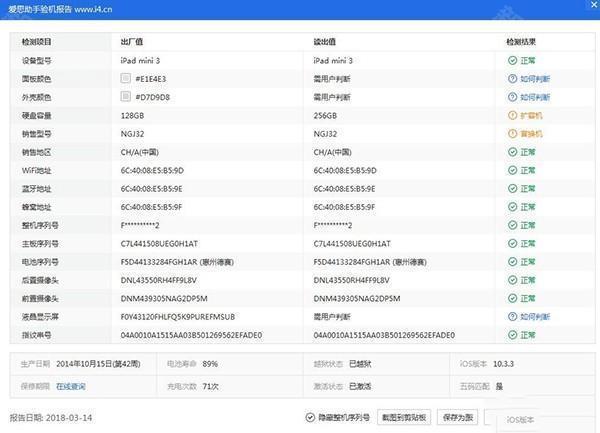Click the 检测结果 column header
The height and width of the screenshot is (433, 600).
pyautogui.click(x=525, y=42)
